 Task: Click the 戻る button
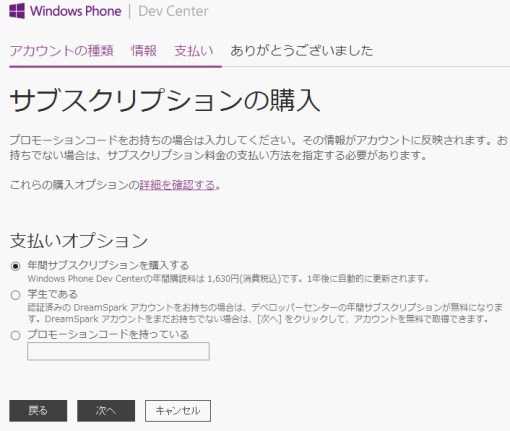tap(38, 411)
